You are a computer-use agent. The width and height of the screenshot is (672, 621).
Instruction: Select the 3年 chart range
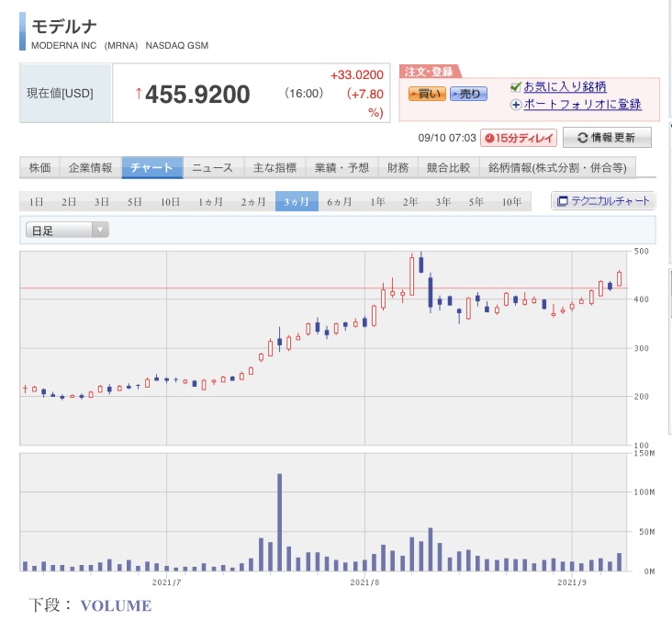[x=442, y=201]
